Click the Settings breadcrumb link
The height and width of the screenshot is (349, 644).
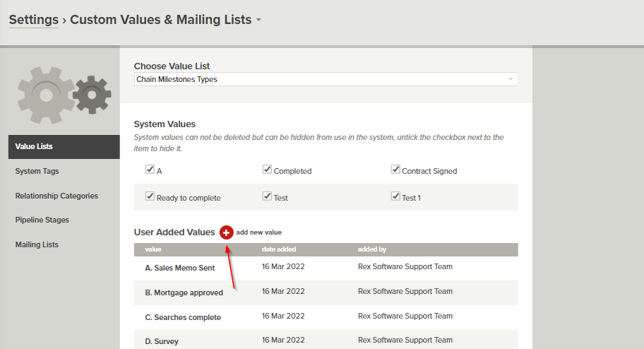[x=33, y=20]
